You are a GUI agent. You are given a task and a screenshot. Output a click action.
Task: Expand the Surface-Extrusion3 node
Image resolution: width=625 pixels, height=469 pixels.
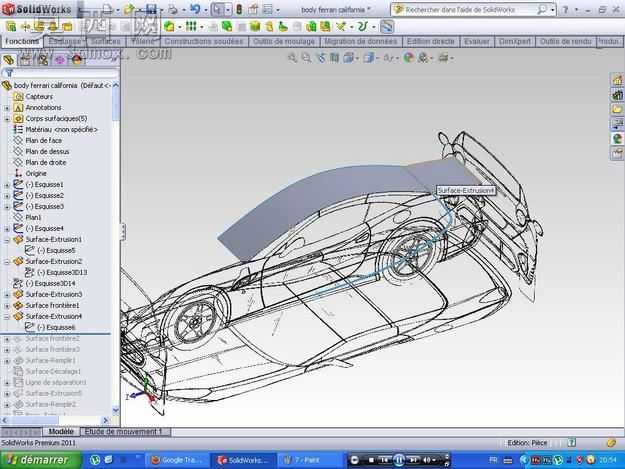click(x=7, y=295)
